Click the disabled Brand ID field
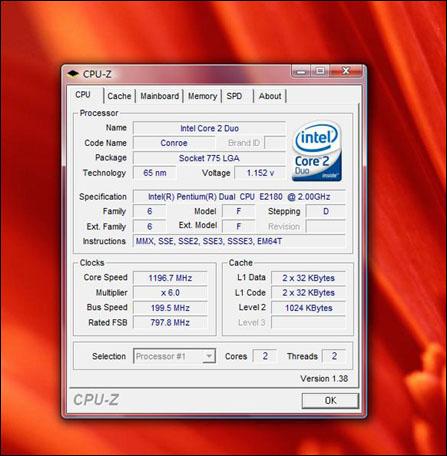The width and height of the screenshot is (447, 456). 275,143
